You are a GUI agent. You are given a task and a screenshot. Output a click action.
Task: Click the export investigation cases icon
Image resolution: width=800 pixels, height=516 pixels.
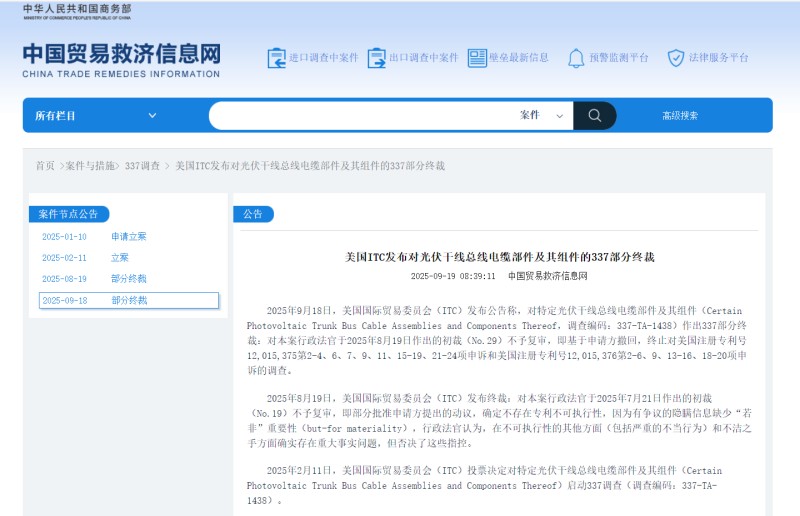click(377, 58)
